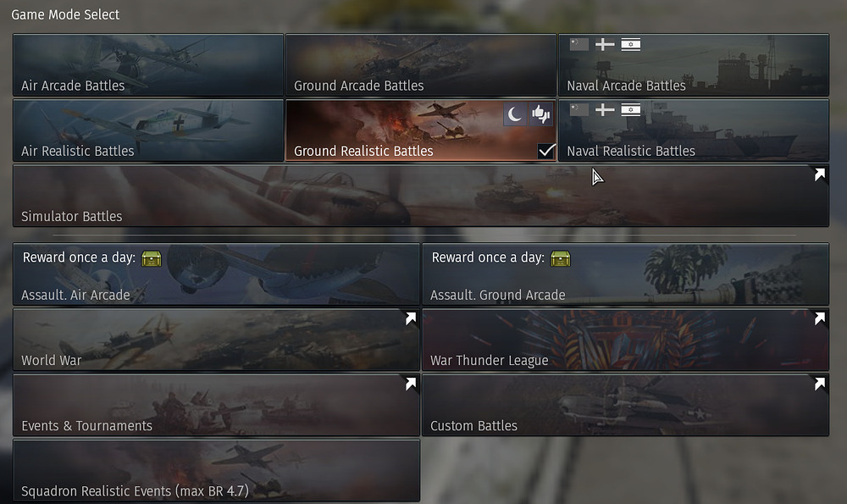Image resolution: width=847 pixels, height=504 pixels.
Task: Click the checkmark on Ground Realistic Battles
Action: pyautogui.click(x=546, y=151)
